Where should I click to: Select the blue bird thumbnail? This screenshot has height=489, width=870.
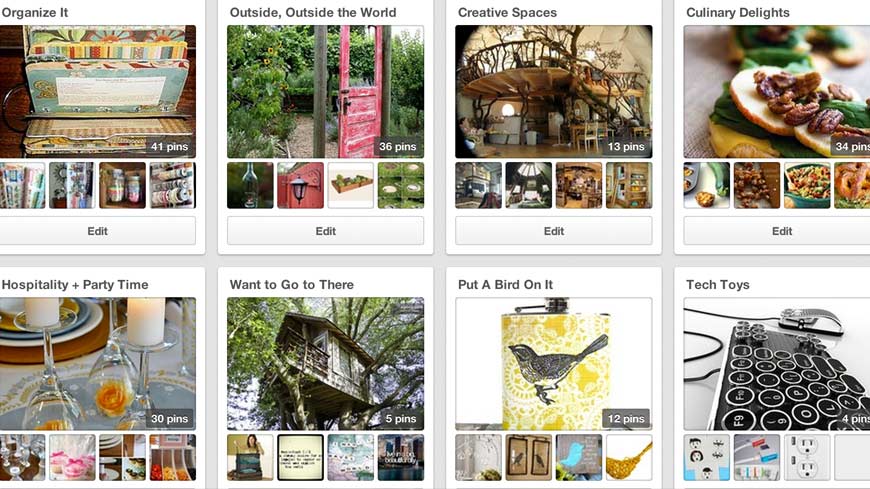click(x=579, y=457)
